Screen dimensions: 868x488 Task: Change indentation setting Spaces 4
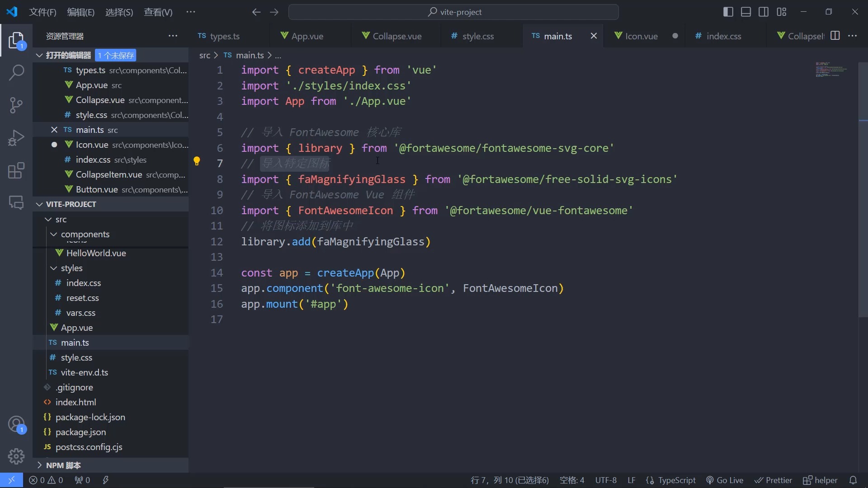coord(572,480)
